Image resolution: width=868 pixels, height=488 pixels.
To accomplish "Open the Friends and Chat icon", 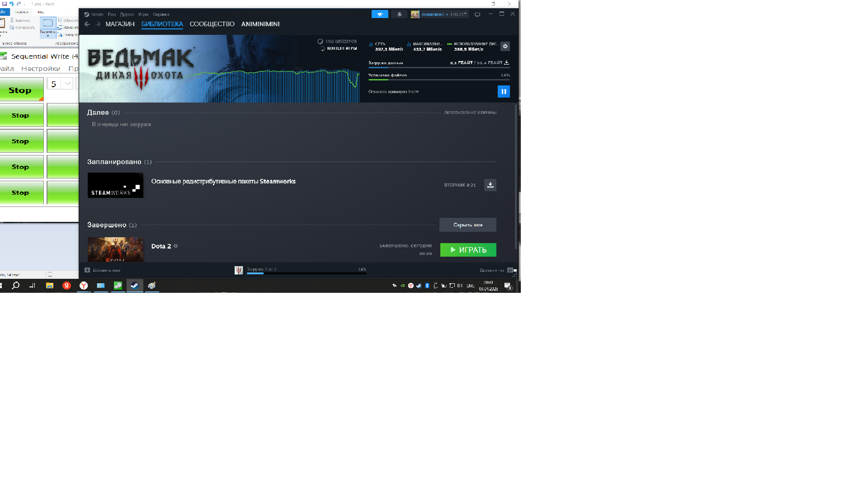I will click(510, 270).
